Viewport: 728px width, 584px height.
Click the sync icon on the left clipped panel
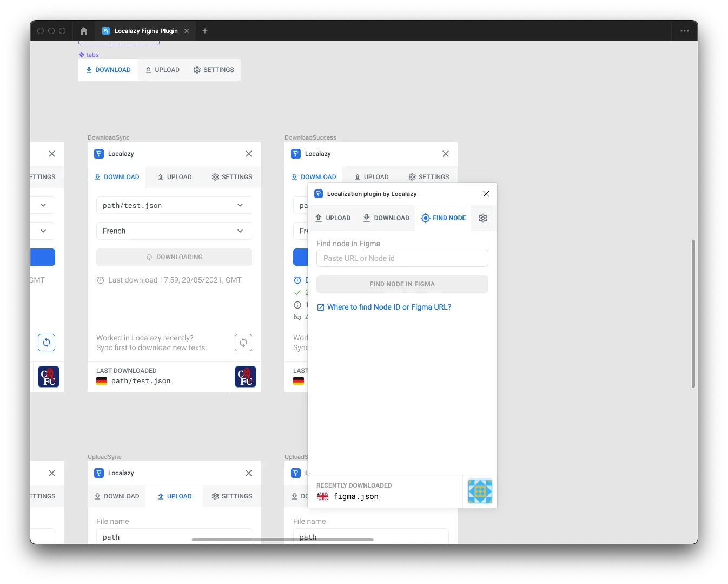pos(47,343)
